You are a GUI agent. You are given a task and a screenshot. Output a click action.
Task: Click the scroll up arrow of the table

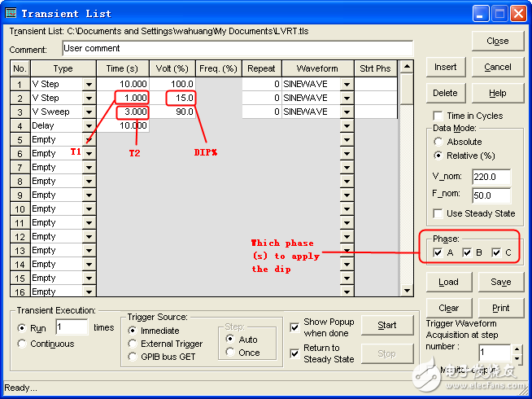pos(407,68)
